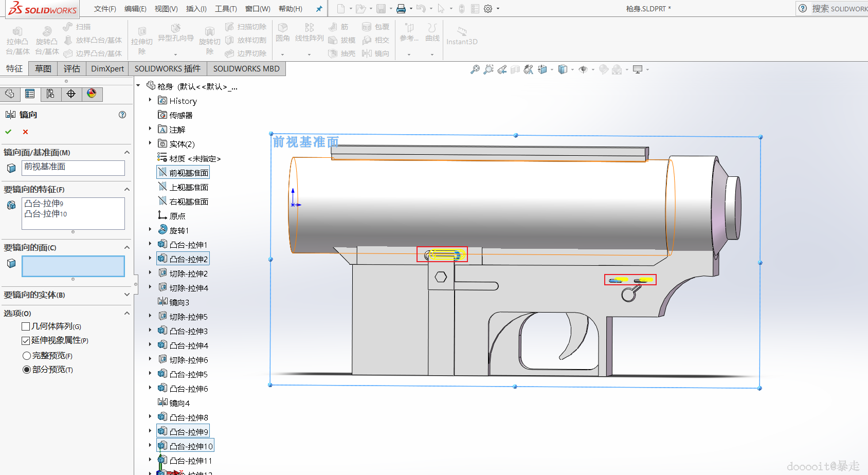The width and height of the screenshot is (868, 475).
Task: Select 镜向3 in the feature tree
Action: click(179, 302)
